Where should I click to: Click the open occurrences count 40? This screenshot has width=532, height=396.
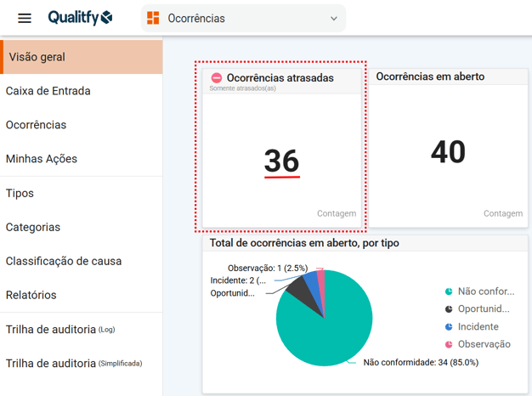pyautogui.click(x=448, y=152)
